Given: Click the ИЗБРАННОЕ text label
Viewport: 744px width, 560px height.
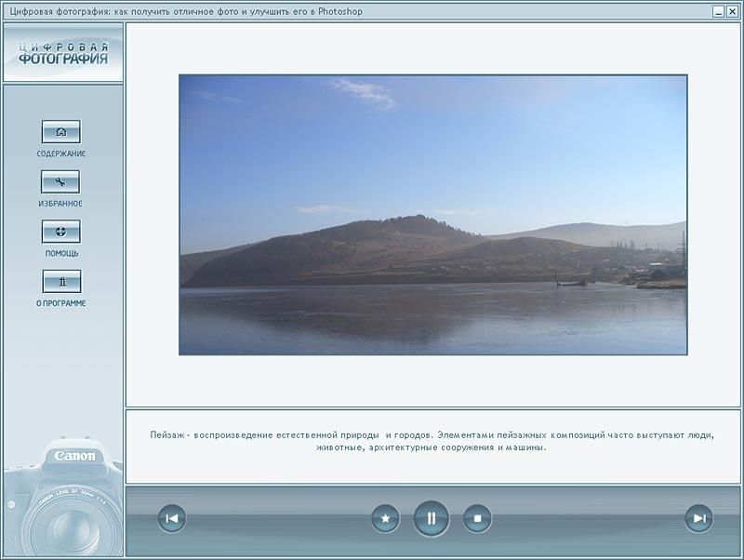Looking at the screenshot, I should point(61,204).
